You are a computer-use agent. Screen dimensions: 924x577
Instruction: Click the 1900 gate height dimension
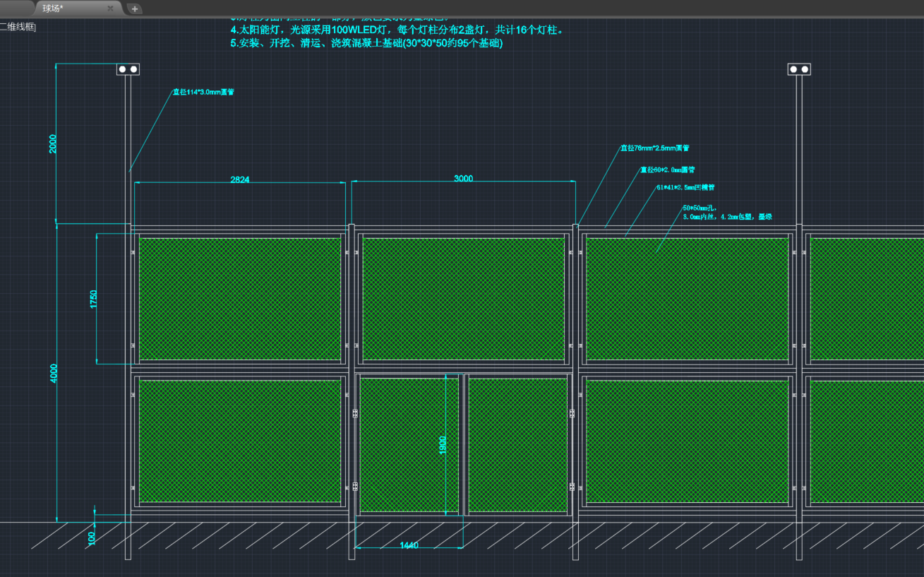pos(443,444)
